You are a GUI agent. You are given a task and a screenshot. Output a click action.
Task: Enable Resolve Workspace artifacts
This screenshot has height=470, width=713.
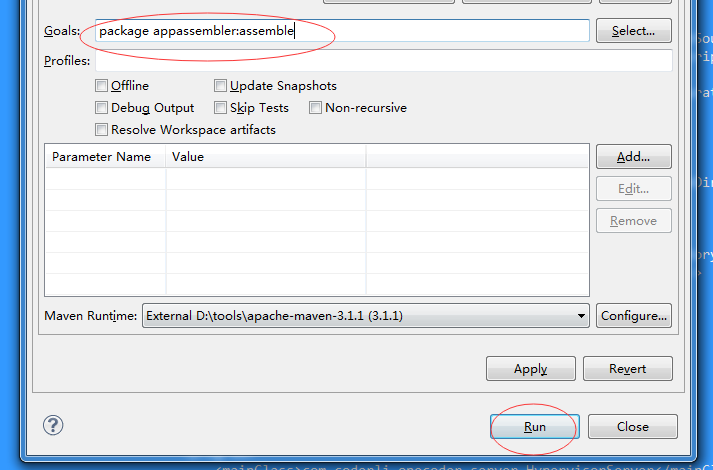click(101, 130)
